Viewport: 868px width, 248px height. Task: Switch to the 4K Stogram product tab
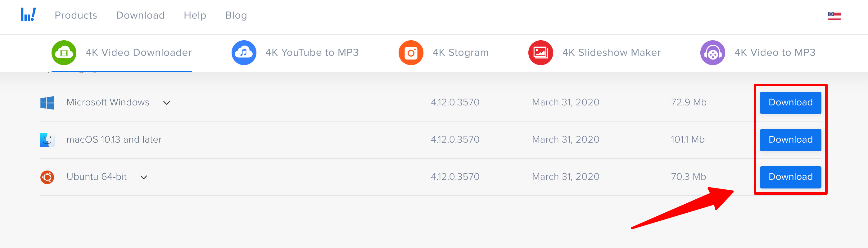(x=460, y=53)
